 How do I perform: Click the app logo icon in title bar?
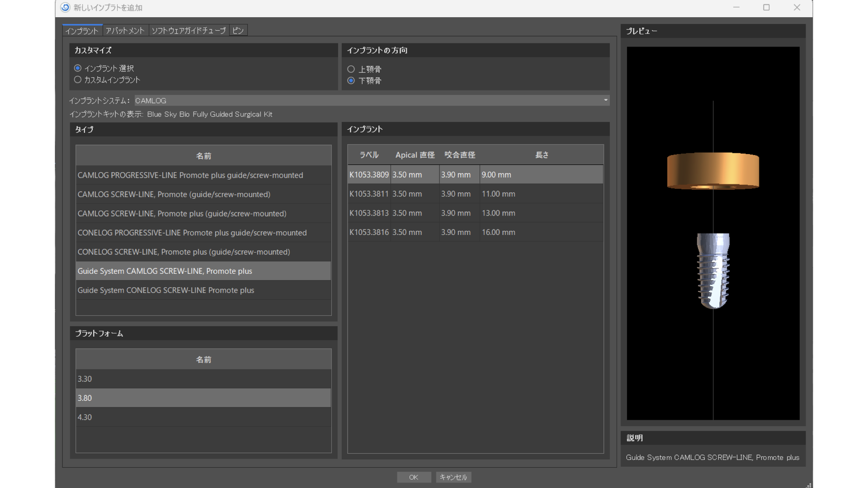pyautogui.click(x=65, y=7)
